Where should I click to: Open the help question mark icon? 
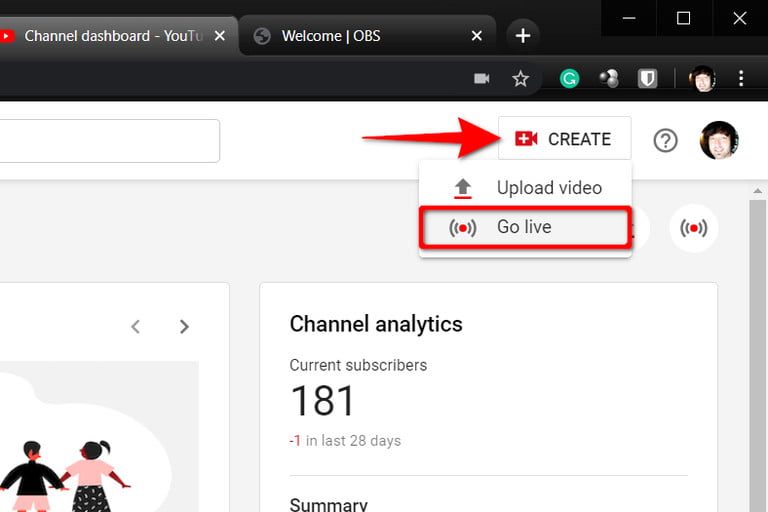click(665, 140)
